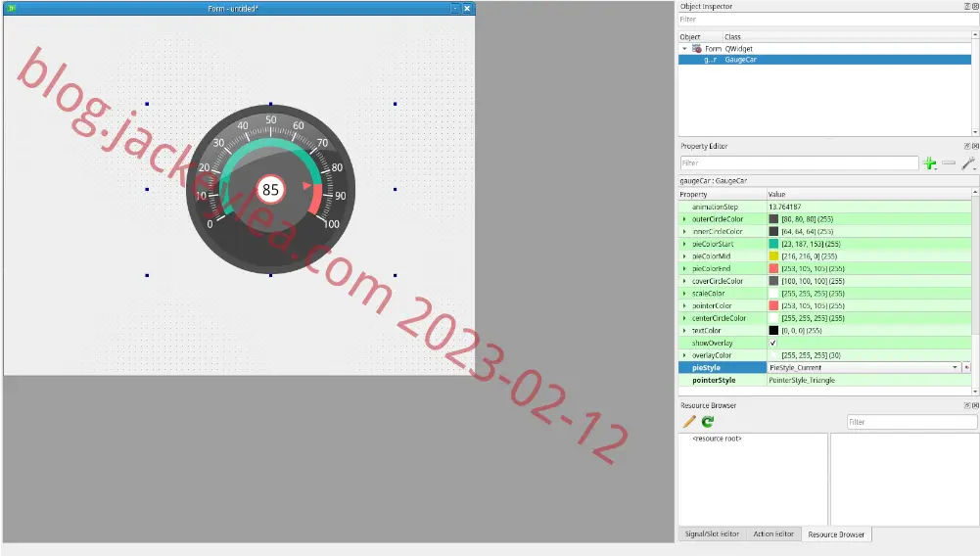Viewport: 980px width, 556px height.
Task: Click the pencil edit resources icon
Action: [x=689, y=422]
